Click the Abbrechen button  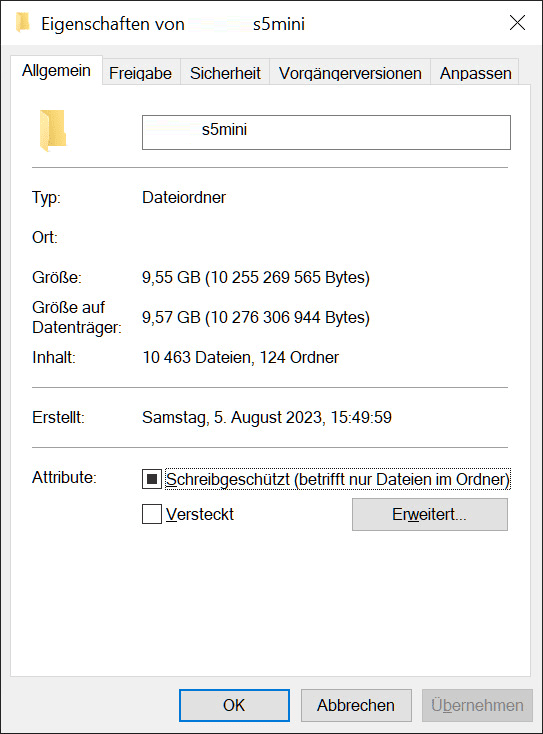click(356, 705)
